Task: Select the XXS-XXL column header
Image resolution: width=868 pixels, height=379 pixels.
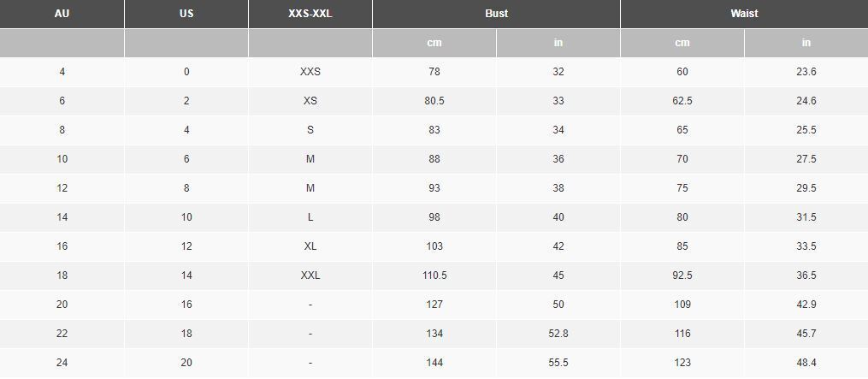Action: [x=310, y=14]
